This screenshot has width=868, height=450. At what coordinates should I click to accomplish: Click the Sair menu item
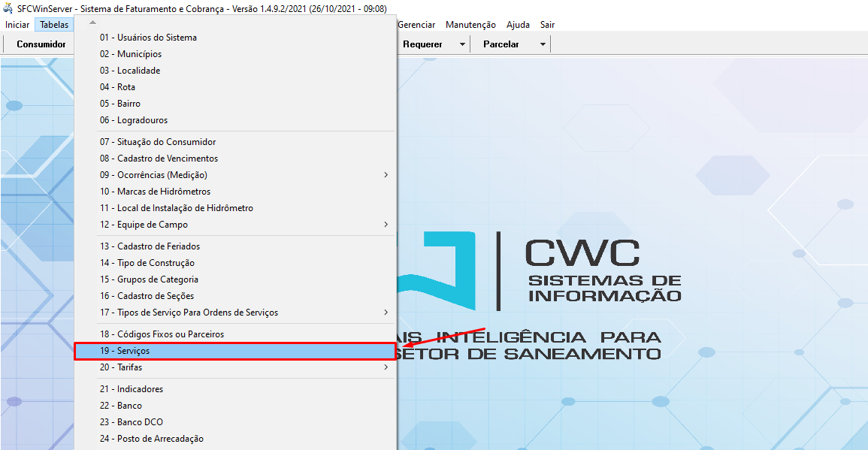[x=547, y=25]
